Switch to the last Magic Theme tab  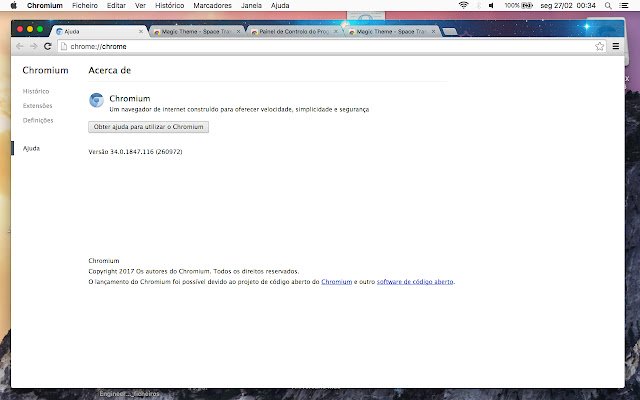(x=391, y=31)
